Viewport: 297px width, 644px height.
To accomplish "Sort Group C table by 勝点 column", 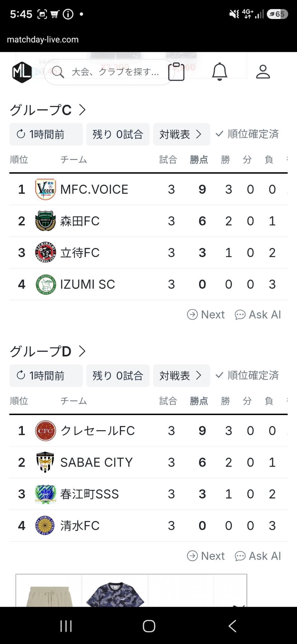I will click(199, 160).
